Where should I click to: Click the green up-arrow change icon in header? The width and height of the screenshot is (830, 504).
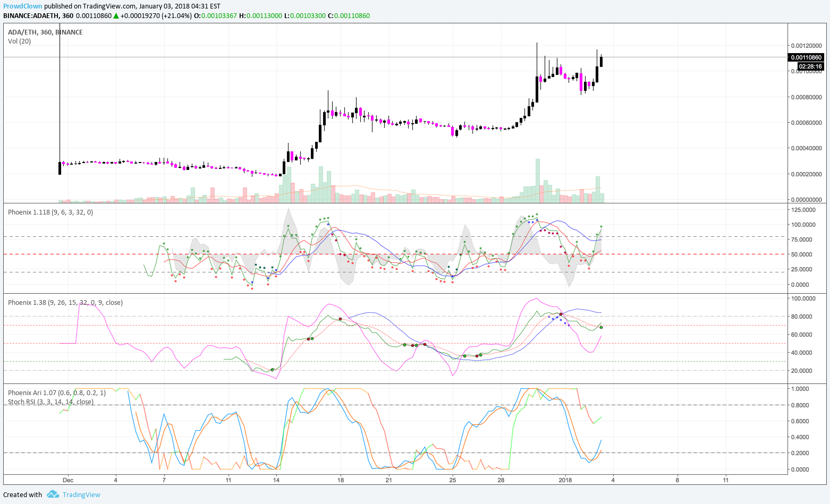[x=116, y=15]
